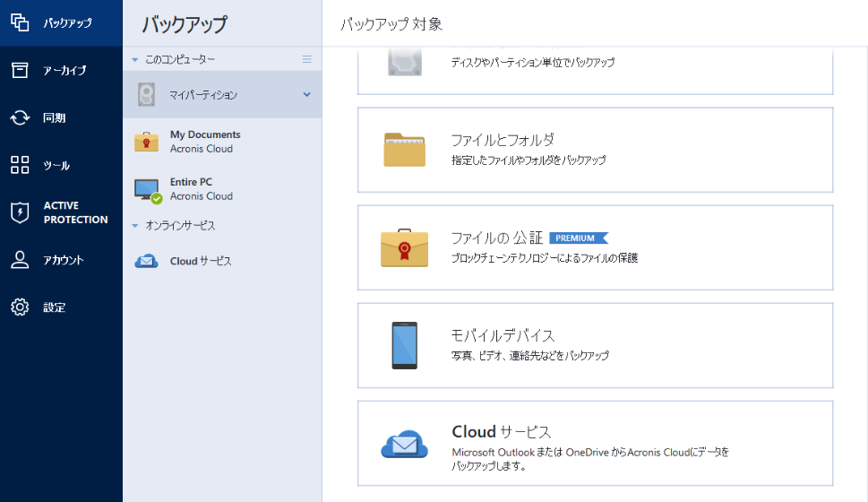The height and width of the screenshot is (502, 868).
Task: Expand the マイパーティション dropdown chevron
Action: 306,95
